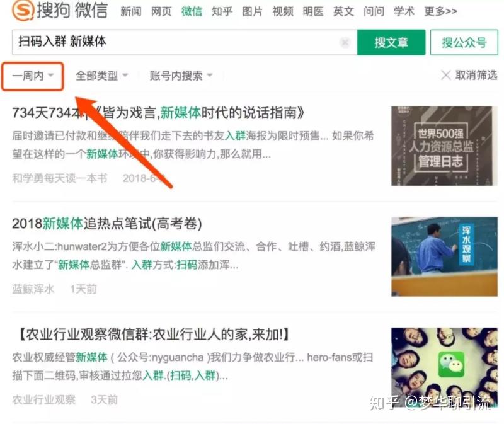Viewport: 504px width, 424px height.
Task: Expand the 更多>> menu
Action: 440,11
